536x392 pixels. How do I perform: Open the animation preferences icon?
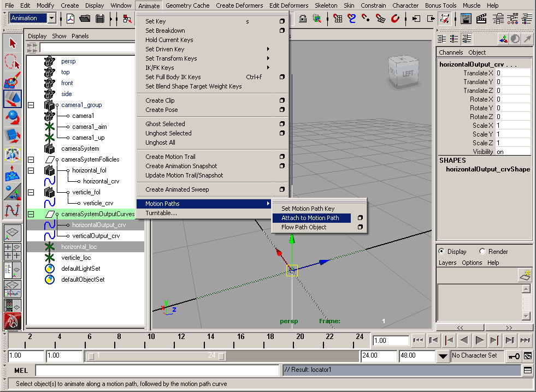point(528,356)
